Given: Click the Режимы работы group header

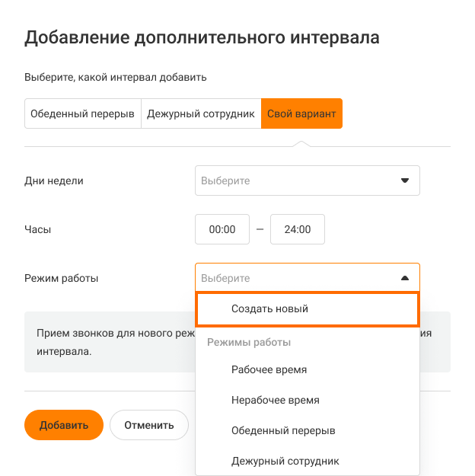Looking at the screenshot, I should tap(249, 343).
